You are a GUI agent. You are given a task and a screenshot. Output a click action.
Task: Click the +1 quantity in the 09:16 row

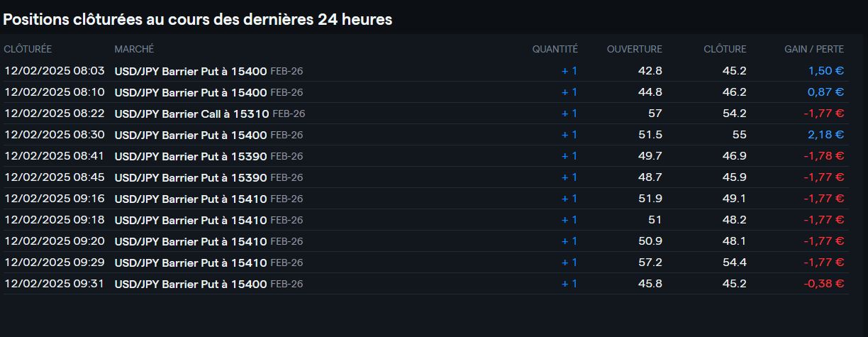tap(569, 199)
